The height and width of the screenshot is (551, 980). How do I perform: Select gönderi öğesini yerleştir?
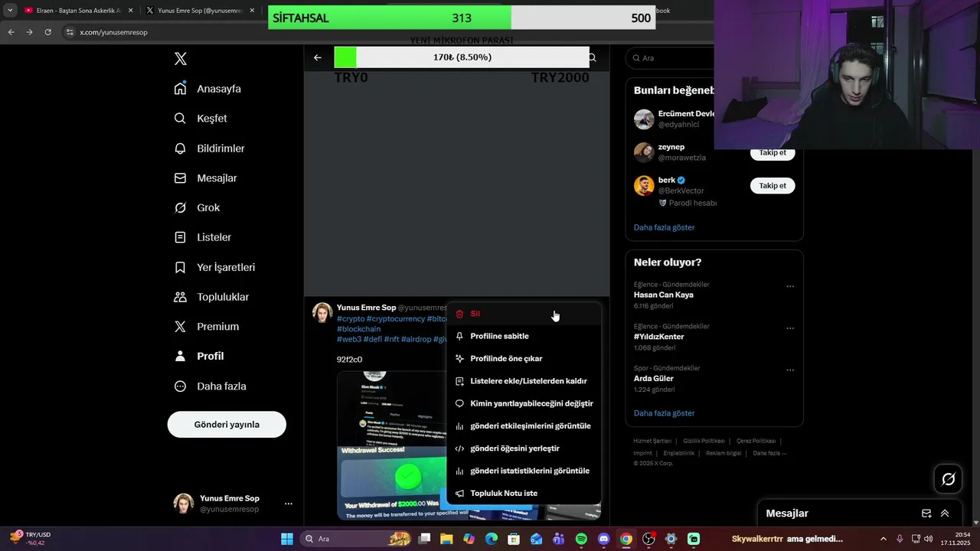(524, 448)
